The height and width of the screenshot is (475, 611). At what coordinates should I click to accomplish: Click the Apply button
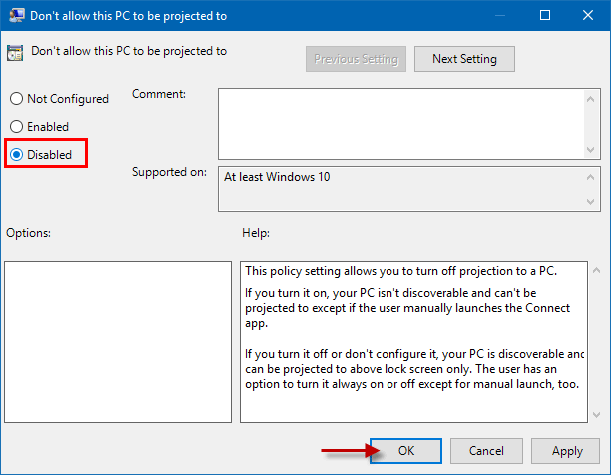(x=567, y=451)
